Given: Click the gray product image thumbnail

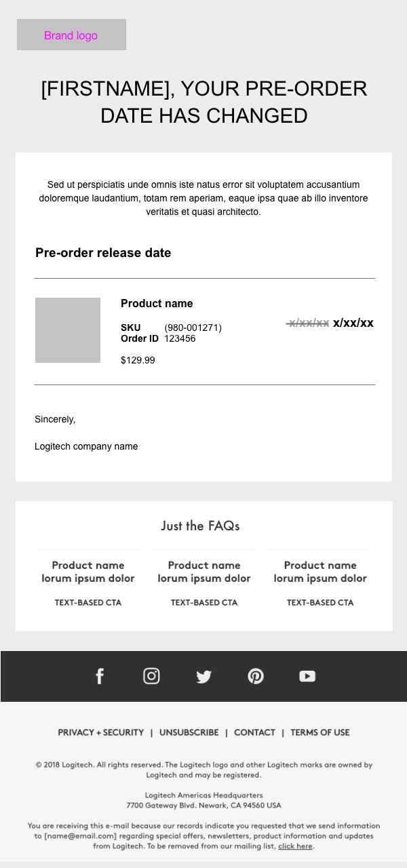Looking at the screenshot, I should [68, 330].
